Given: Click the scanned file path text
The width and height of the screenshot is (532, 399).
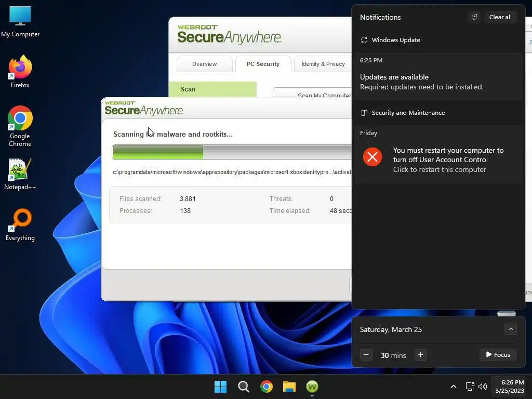Looking at the screenshot, I should pyautogui.click(x=232, y=172).
